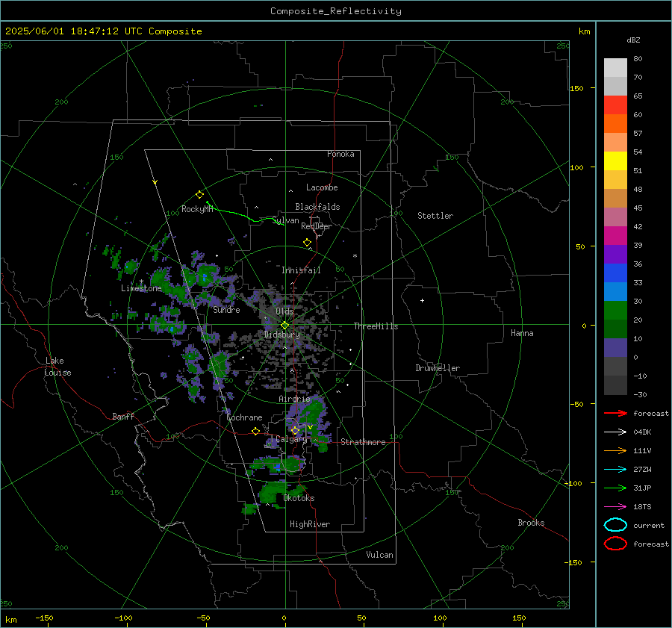Image resolution: width=672 pixels, height=628 pixels.
Task: Click the yellow diamond marker near Cochrane
Action: point(256,432)
